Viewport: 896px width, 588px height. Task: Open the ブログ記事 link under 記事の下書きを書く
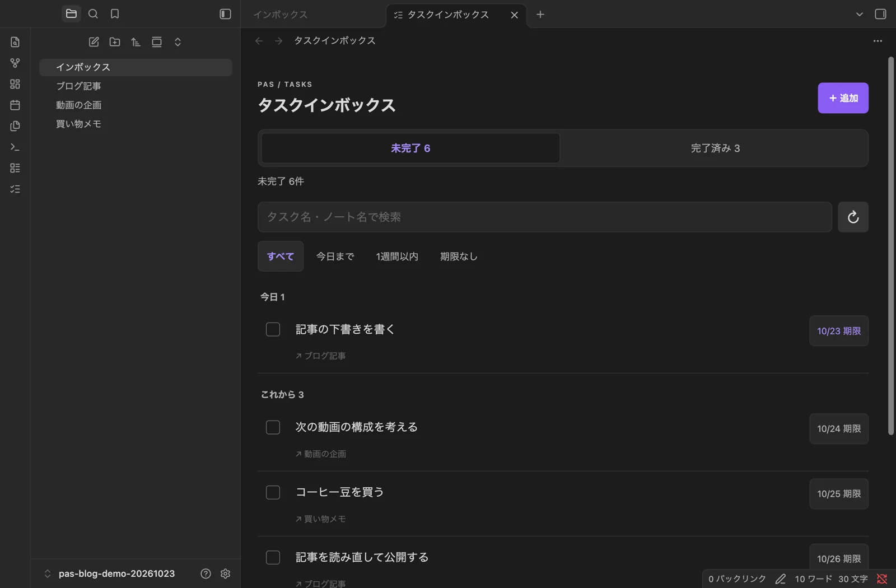point(321,356)
